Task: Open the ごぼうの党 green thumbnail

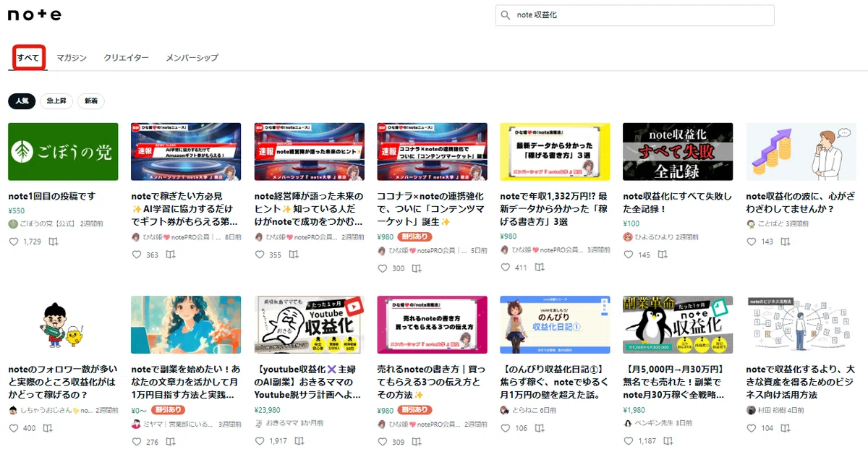Action: pyautogui.click(x=63, y=152)
